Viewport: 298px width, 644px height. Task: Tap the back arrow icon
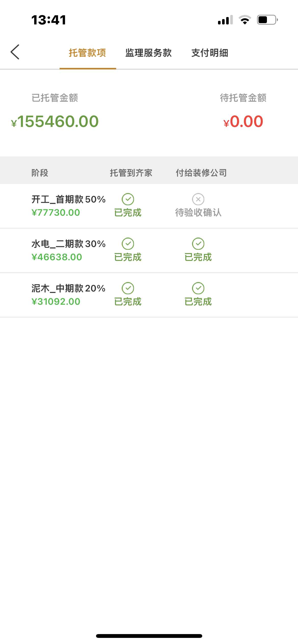(x=15, y=52)
